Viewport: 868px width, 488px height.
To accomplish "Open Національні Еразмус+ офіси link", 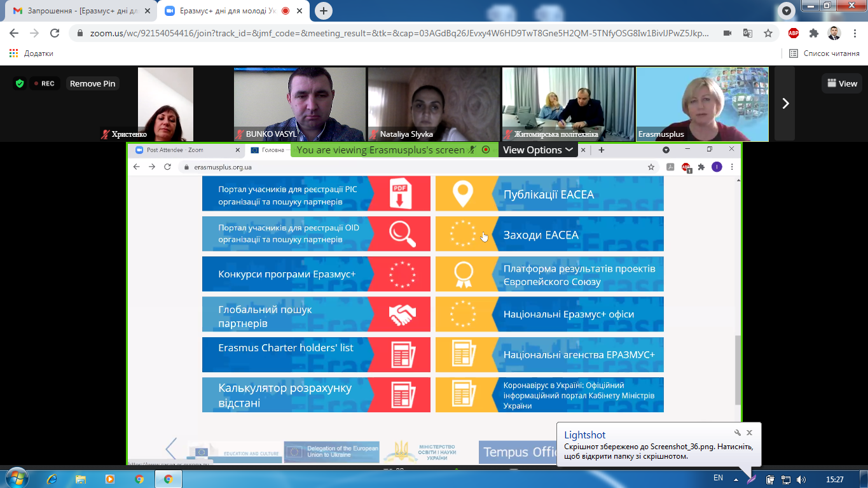I will (549, 314).
